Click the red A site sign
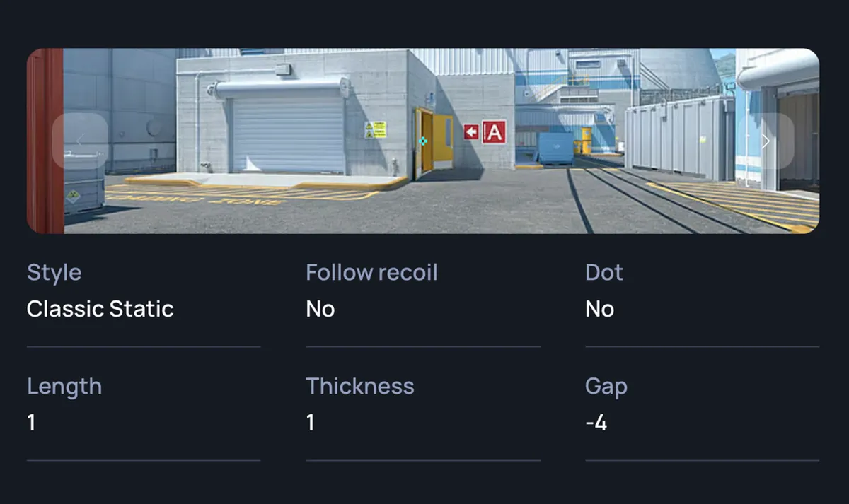 pyautogui.click(x=494, y=131)
